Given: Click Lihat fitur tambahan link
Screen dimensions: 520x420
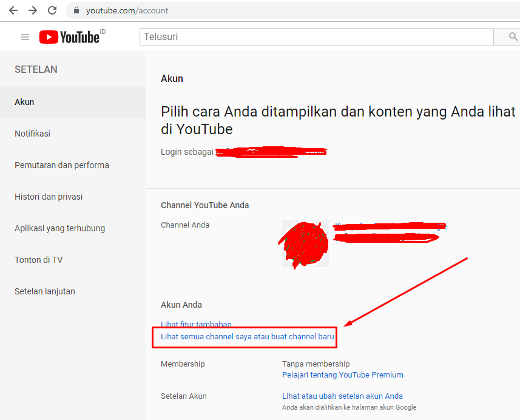Looking at the screenshot, I should pos(196,324).
